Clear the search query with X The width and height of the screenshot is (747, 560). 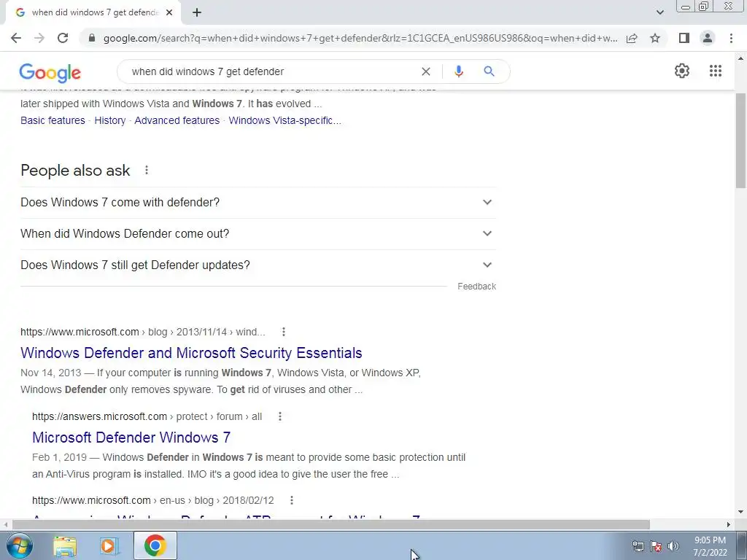click(426, 71)
